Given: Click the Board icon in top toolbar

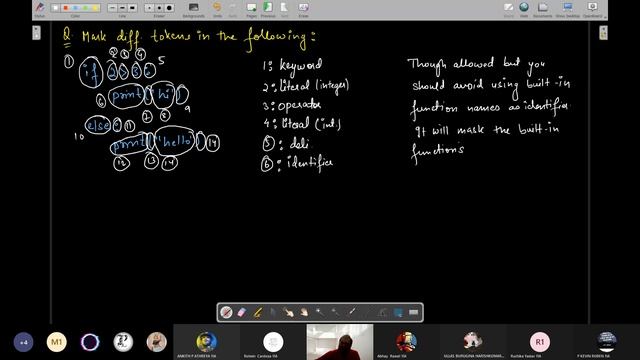Looking at the screenshot, I should coord(509,7).
